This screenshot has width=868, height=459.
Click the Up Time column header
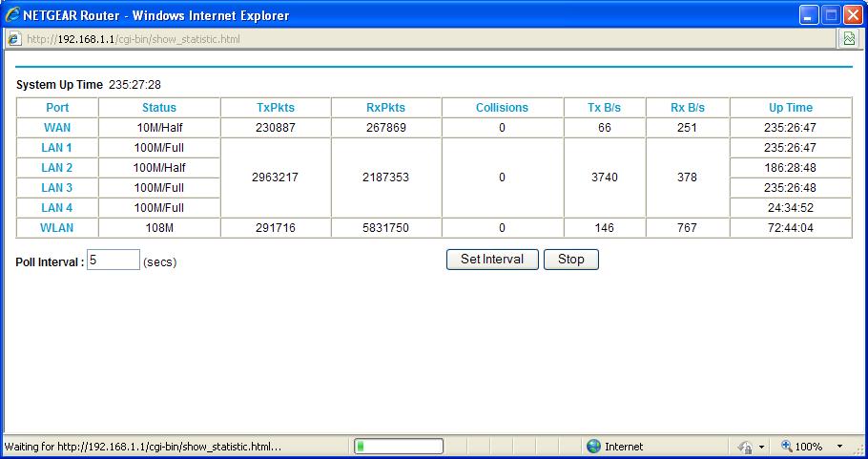coord(790,108)
